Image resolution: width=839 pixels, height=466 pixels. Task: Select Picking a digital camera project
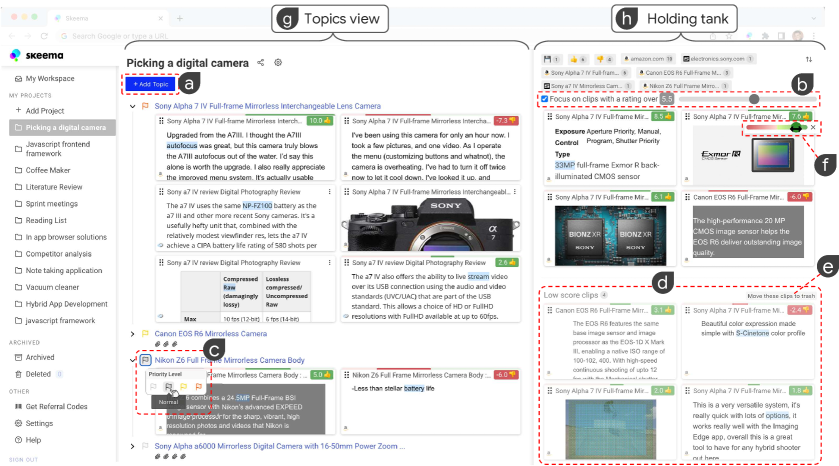[x=62, y=127]
